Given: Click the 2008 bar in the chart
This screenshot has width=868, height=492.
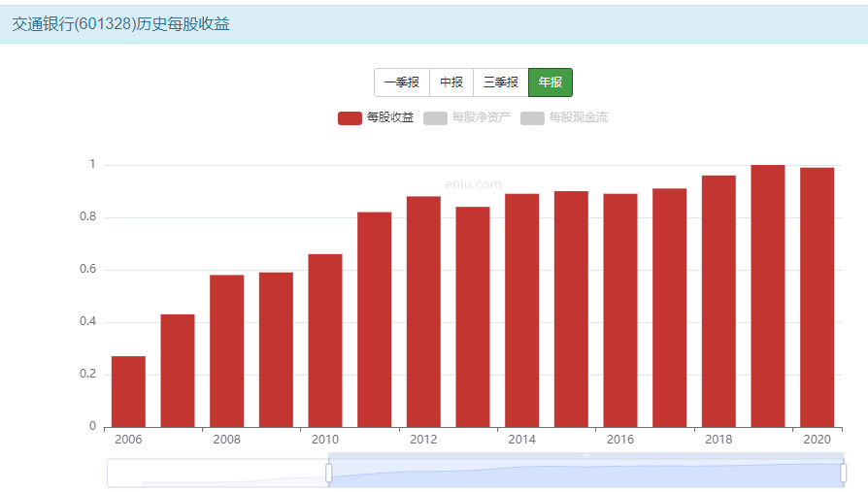Looking at the screenshot, I should tap(227, 351).
